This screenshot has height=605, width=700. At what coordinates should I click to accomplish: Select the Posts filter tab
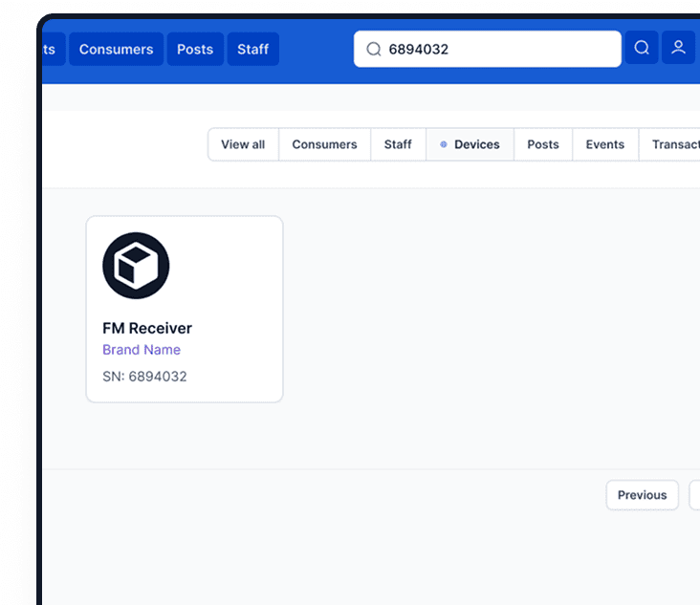(x=543, y=144)
